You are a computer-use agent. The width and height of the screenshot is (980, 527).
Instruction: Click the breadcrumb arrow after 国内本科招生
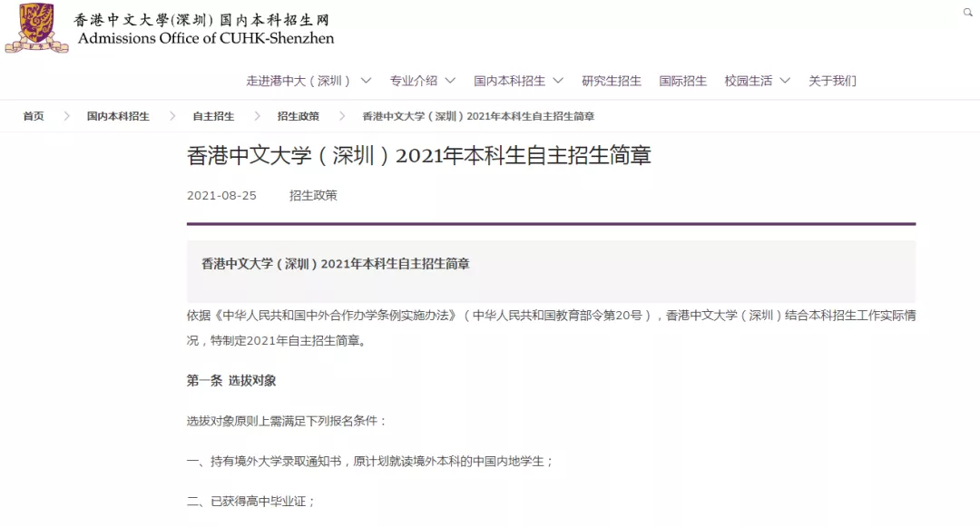coord(171,116)
